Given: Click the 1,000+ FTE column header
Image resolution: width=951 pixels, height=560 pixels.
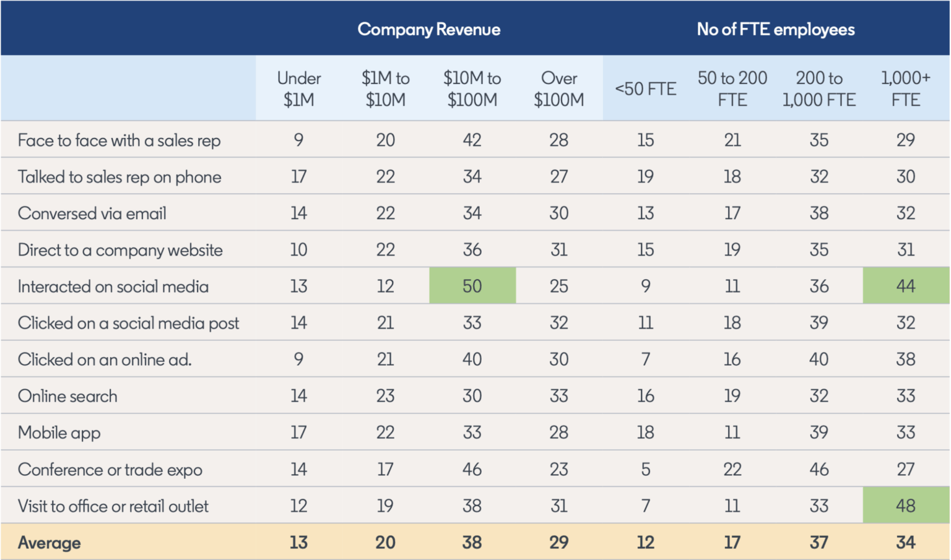Looking at the screenshot, I should click(x=905, y=88).
